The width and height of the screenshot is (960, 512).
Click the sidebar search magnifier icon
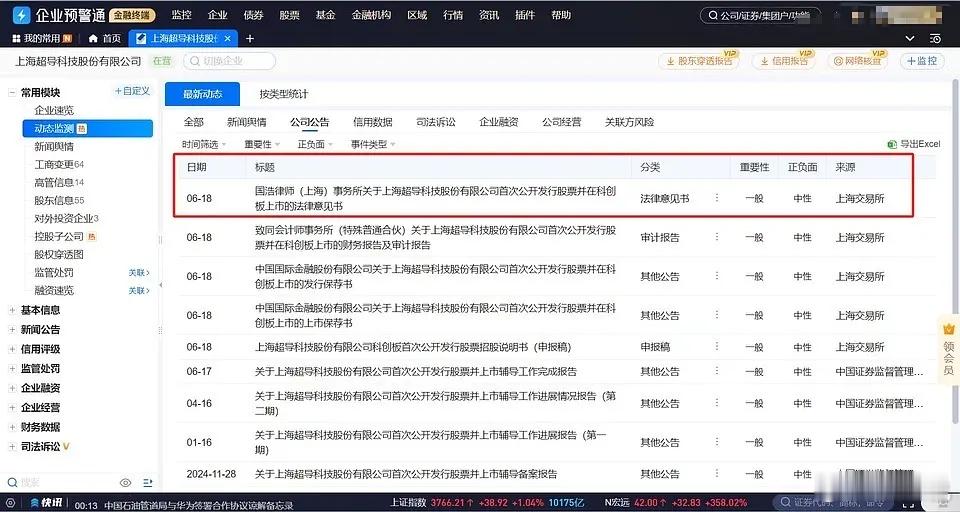pyautogui.click(x=12, y=483)
